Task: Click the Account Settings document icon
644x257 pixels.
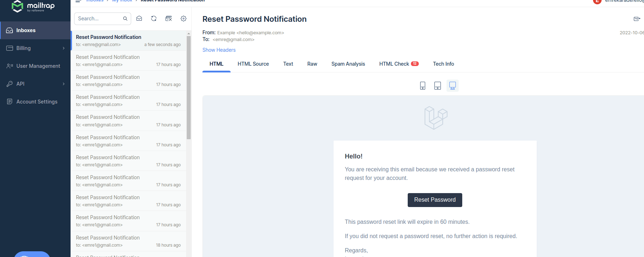Action: tap(10, 102)
